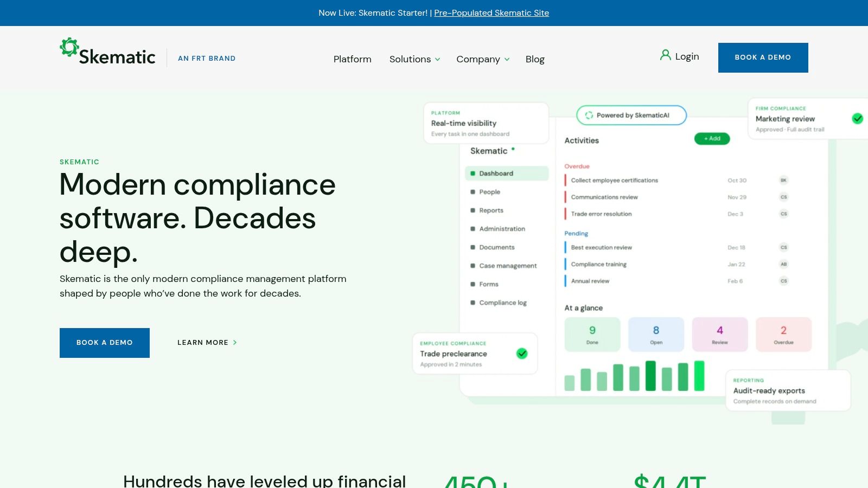Click the AN FRT BRAND label
The width and height of the screenshot is (868, 488).
(x=207, y=58)
